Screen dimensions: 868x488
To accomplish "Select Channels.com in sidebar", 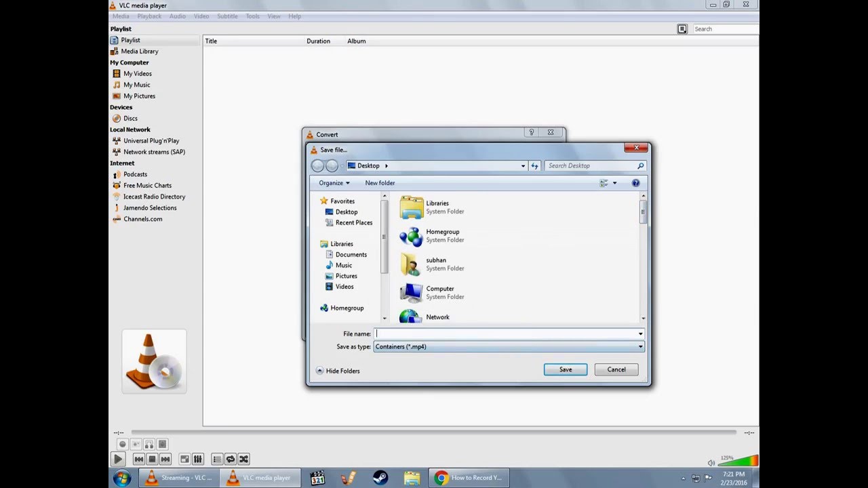I will coord(142,219).
